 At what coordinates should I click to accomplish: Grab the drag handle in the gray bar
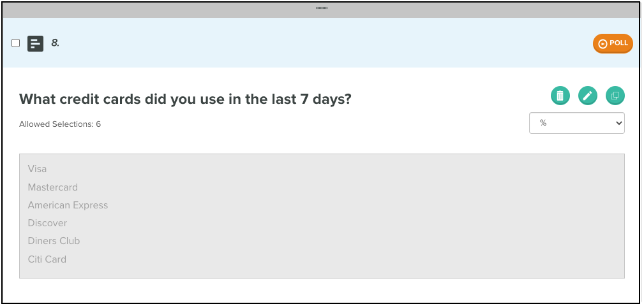coord(322,8)
